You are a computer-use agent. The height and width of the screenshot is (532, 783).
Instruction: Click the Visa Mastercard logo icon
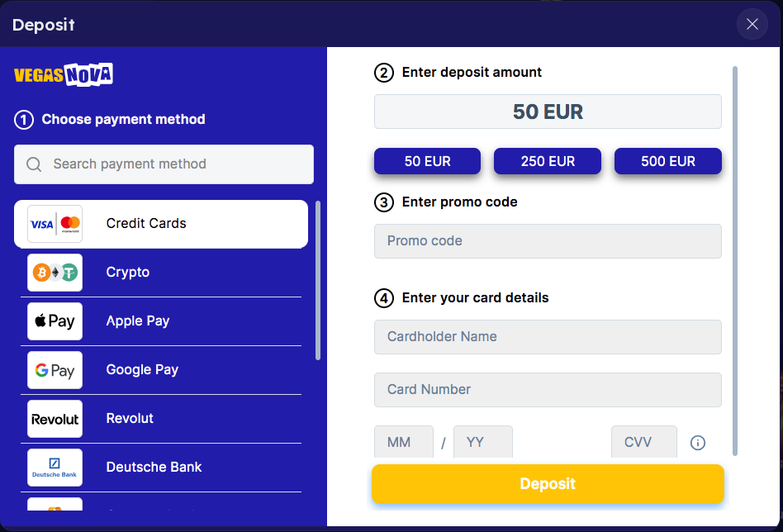[x=55, y=224]
